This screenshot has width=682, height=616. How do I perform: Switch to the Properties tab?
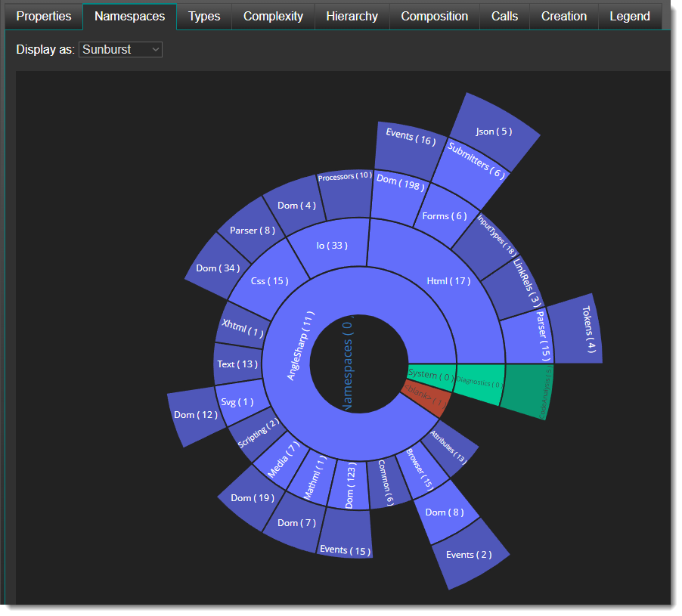pyautogui.click(x=44, y=17)
